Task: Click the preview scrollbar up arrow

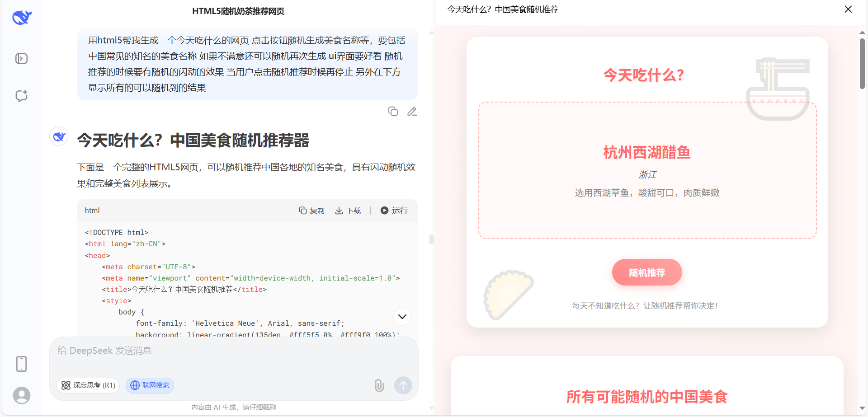Action: (x=862, y=32)
